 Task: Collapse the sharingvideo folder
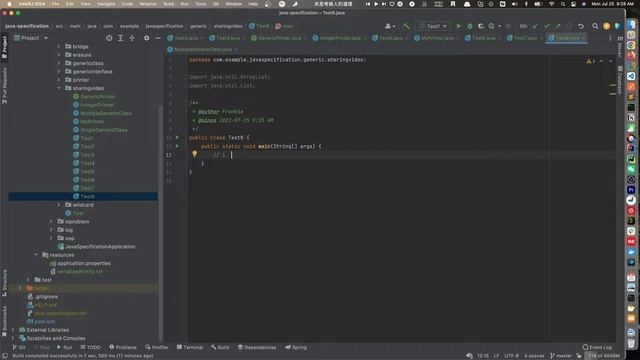click(59, 88)
